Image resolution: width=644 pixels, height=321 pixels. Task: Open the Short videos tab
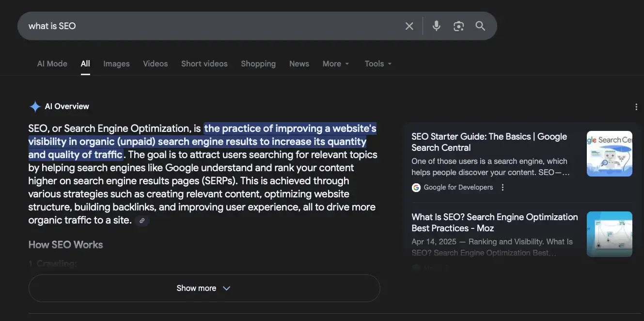[x=204, y=64]
